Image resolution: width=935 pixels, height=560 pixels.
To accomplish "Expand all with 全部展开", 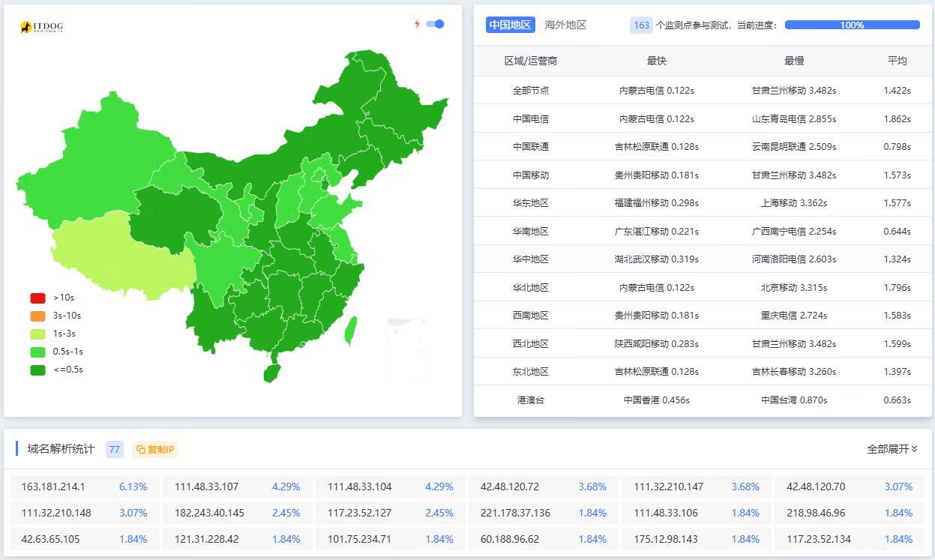I will (x=901, y=449).
